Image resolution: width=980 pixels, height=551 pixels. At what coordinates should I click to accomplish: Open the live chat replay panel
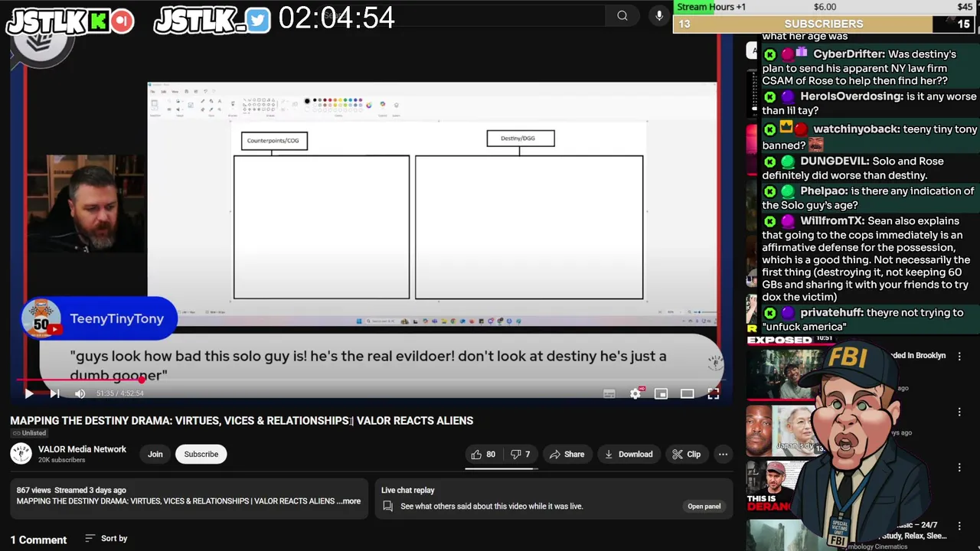(704, 506)
